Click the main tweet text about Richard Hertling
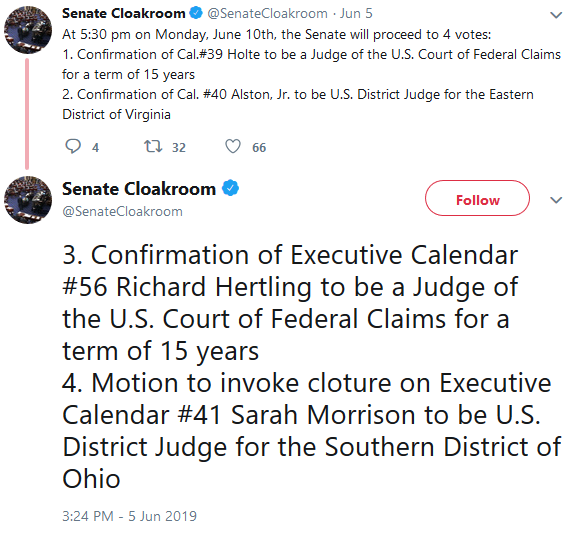 click(x=311, y=366)
